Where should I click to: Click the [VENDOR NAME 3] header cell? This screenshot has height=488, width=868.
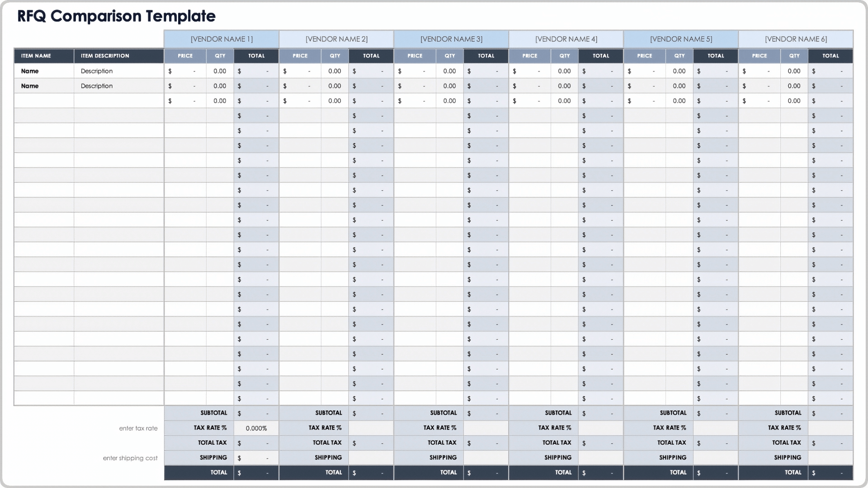point(451,39)
